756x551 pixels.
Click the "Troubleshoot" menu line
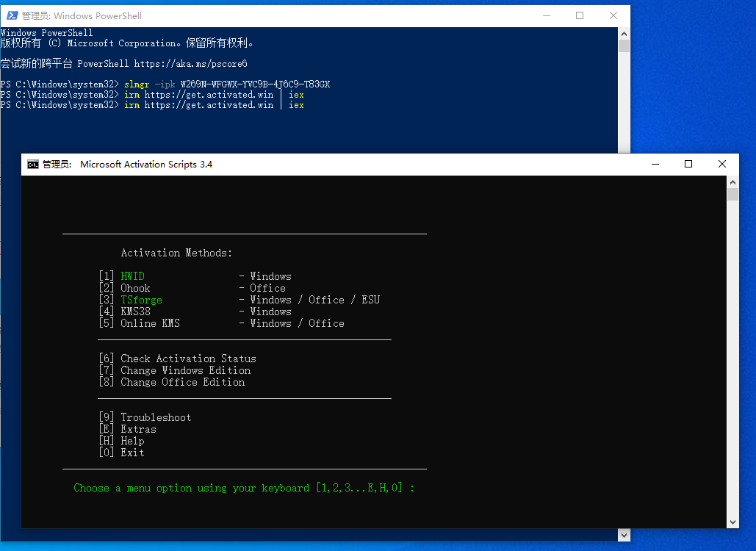(x=156, y=417)
